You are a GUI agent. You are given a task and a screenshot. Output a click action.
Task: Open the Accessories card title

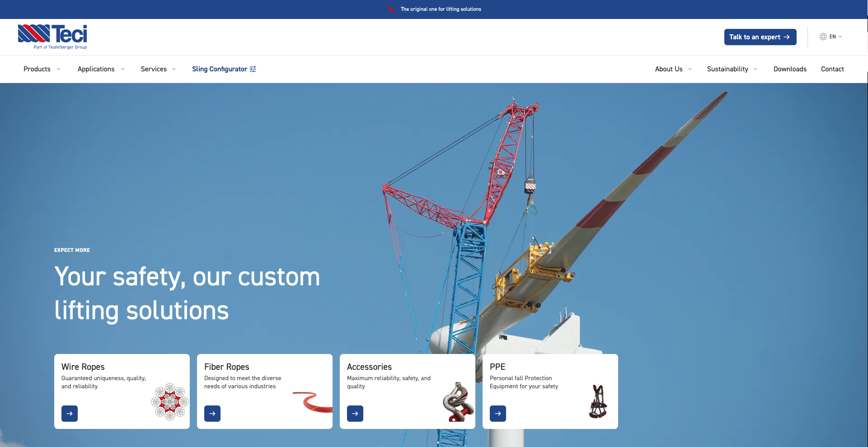click(369, 367)
